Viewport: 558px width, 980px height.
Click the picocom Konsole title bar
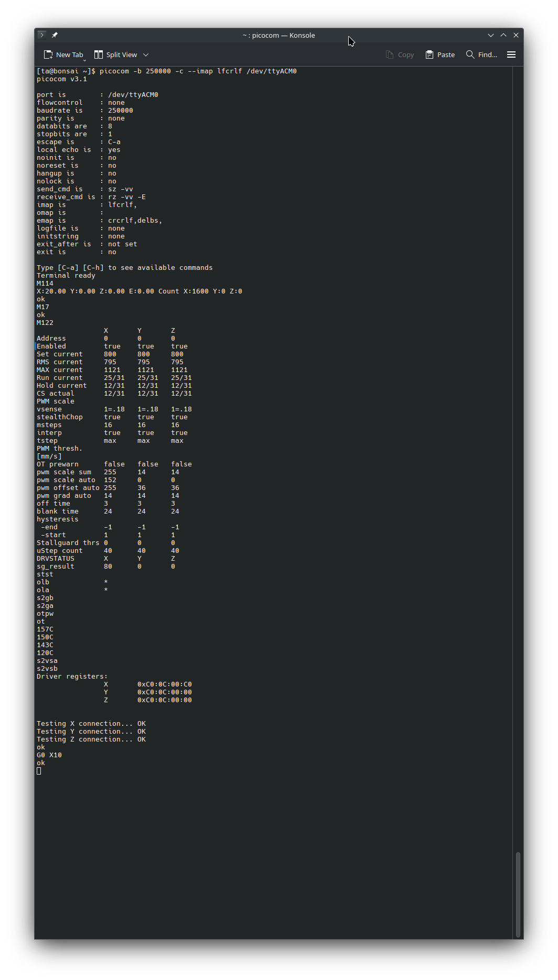(278, 35)
